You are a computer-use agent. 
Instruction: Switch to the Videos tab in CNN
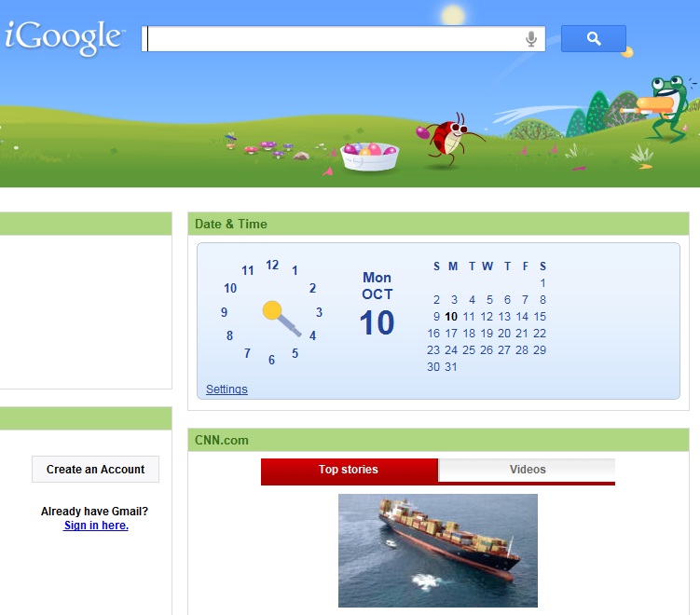pos(528,470)
